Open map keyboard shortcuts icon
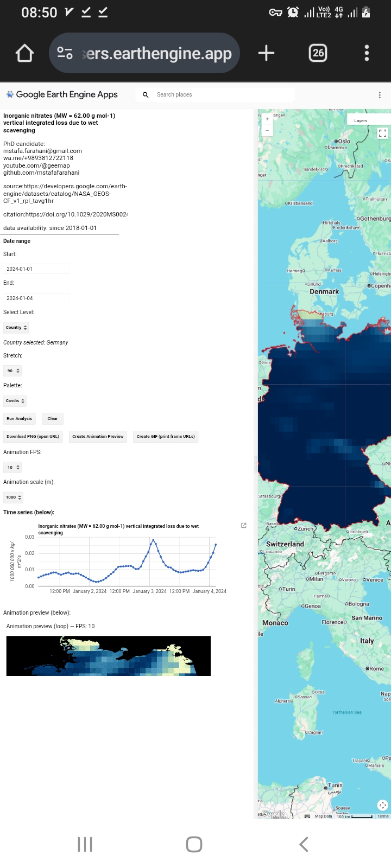 [x=307, y=816]
